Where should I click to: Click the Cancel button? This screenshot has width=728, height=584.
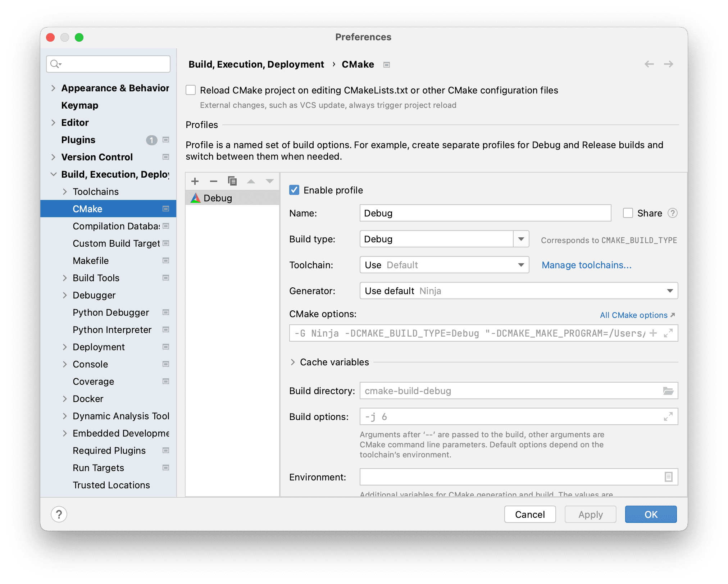tap(529, 514)
